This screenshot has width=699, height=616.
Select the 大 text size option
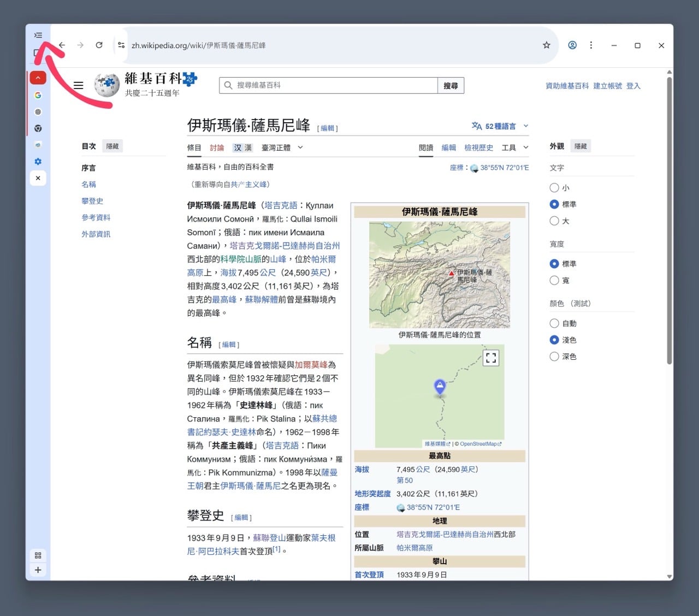554,221
